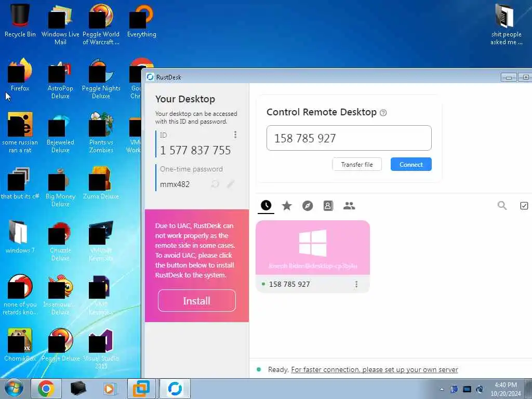Open Chrome from the taskbar
Screen dimensions: 532x399
tap(46, 389)
